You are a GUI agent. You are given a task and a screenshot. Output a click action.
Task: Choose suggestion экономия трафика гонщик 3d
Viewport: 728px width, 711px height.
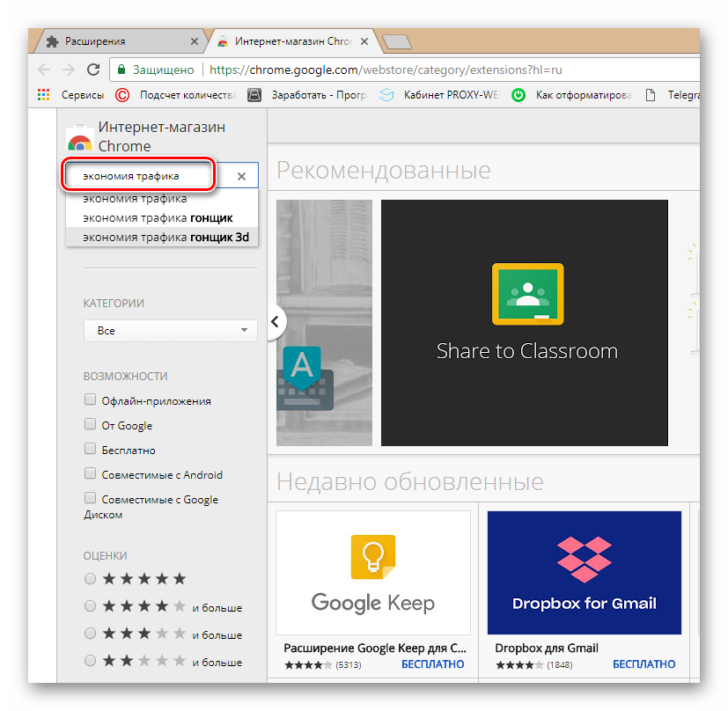pos(162,238)
